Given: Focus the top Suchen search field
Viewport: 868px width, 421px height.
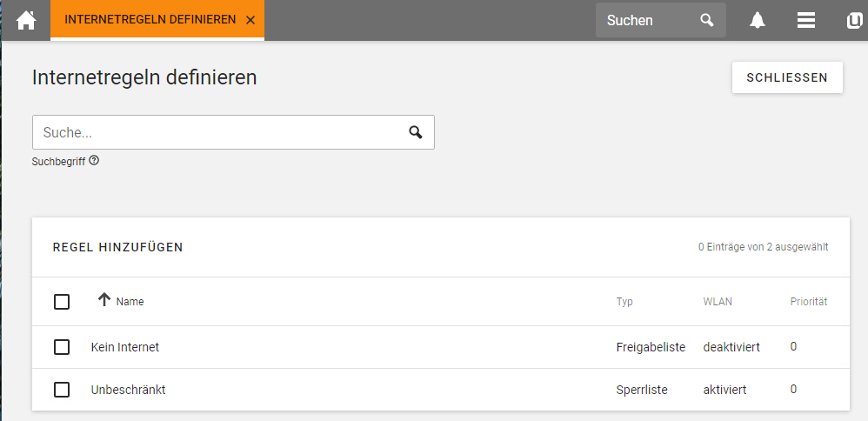Looking at the screenshot, I should 648,21.
